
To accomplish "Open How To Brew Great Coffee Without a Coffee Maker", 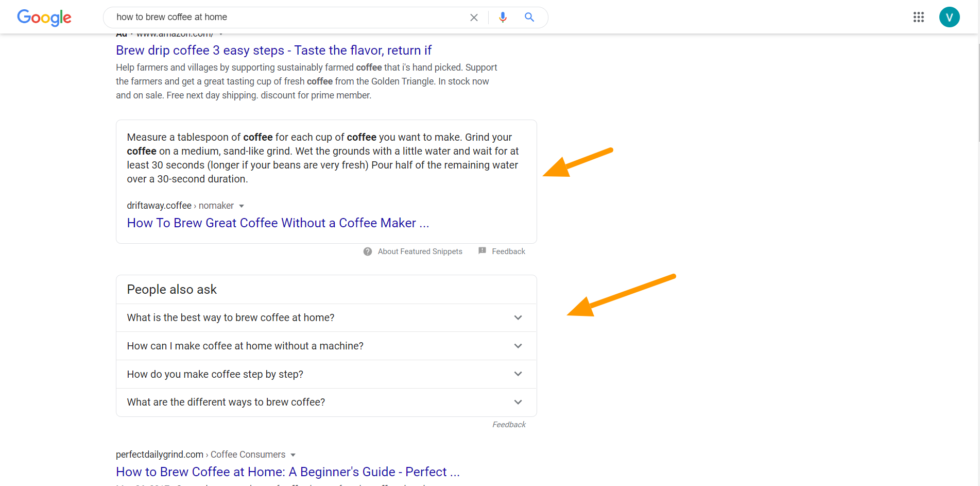I will pos(278,223).
